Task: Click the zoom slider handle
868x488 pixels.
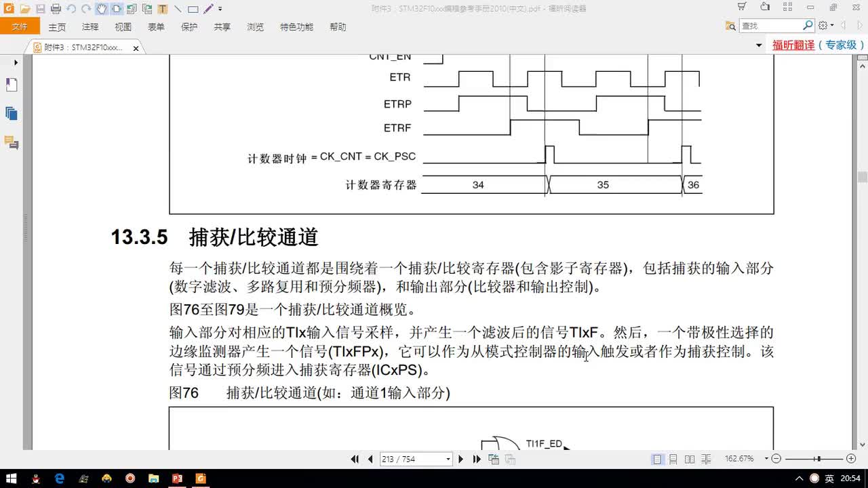Action: click(818, 459)
